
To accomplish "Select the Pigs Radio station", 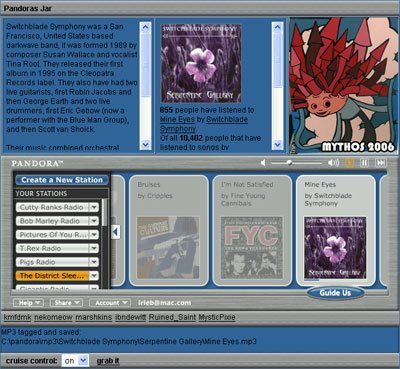I will 52,262.
